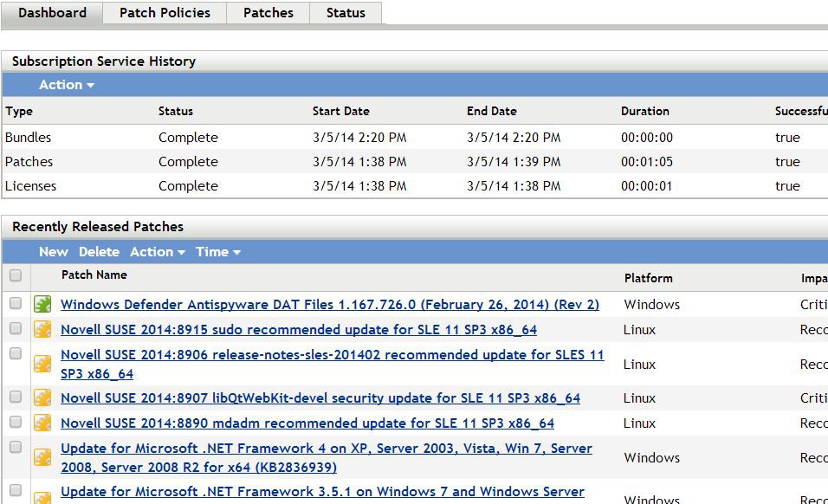Open .NET Framework 4 KB2836939 update link
The image size is (828, 504).
[327, 457]
